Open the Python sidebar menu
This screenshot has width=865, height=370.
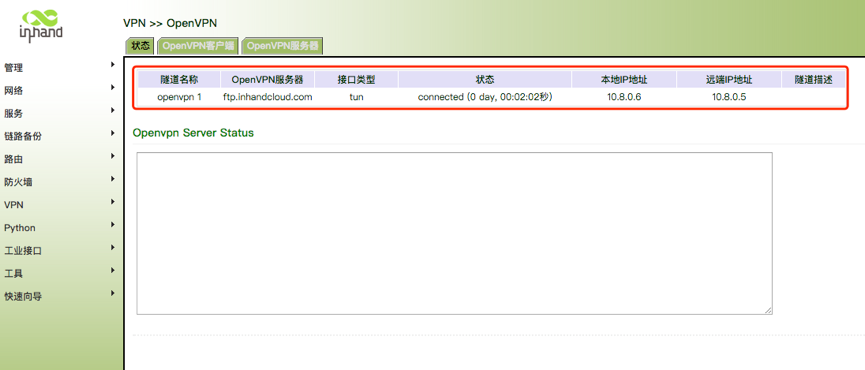[20, 228]
